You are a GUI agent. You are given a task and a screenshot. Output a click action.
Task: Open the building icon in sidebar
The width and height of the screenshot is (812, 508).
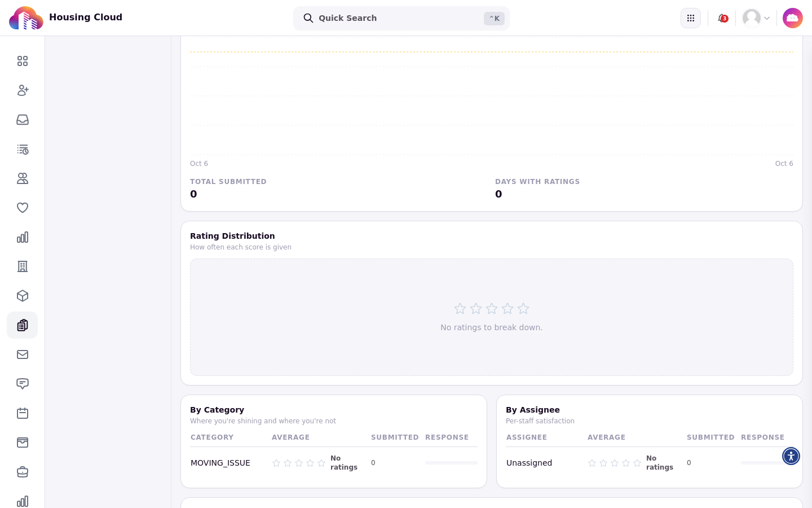pos(23,266)
